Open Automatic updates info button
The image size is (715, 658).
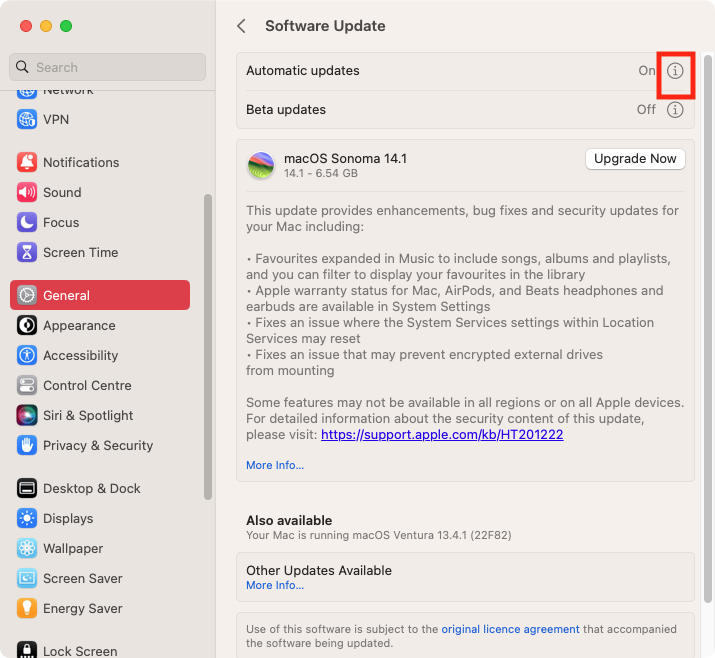coord(675,71)
